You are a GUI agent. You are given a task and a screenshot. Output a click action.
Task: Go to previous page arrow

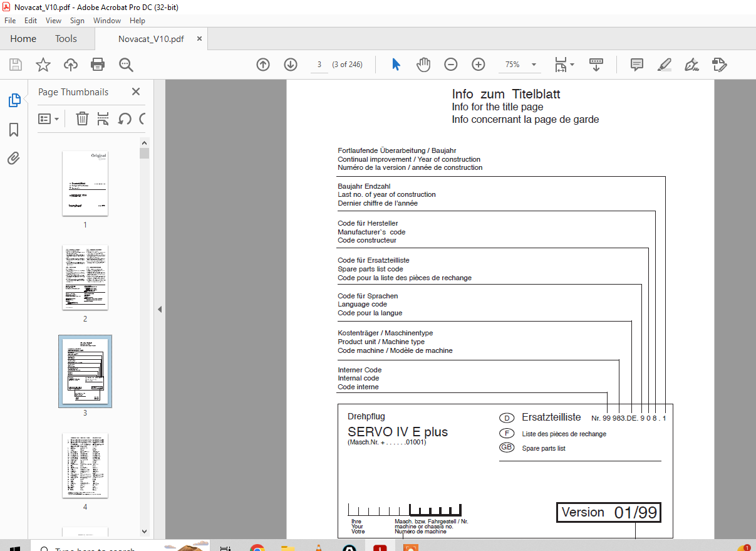[263, 64]
